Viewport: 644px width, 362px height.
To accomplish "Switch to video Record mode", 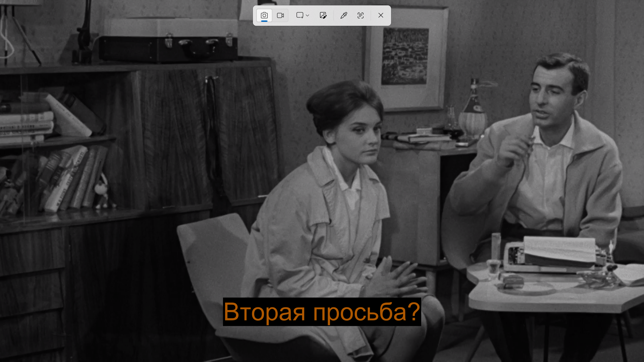I will 280,15.
